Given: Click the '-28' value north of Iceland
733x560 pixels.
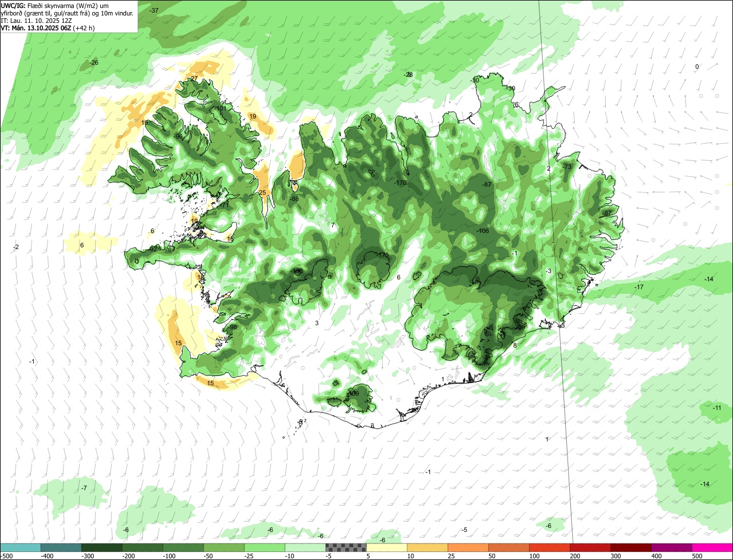Looking at the screenshot, I should click(408, 74).
